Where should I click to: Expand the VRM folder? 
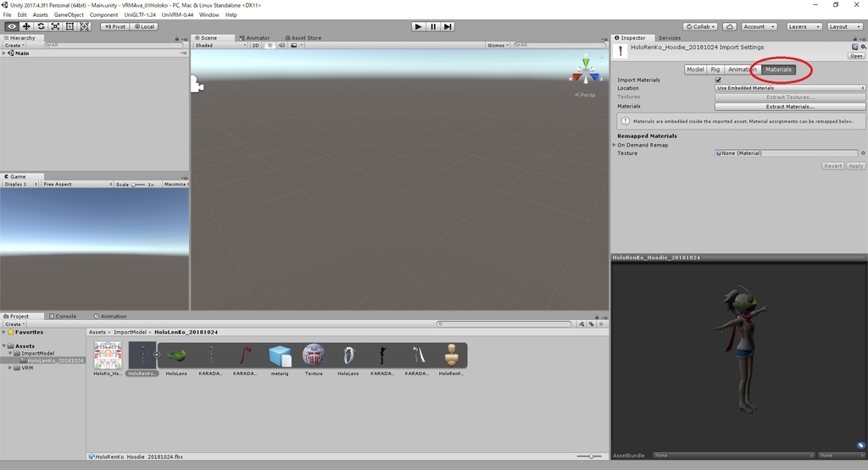tap(10, 368)
